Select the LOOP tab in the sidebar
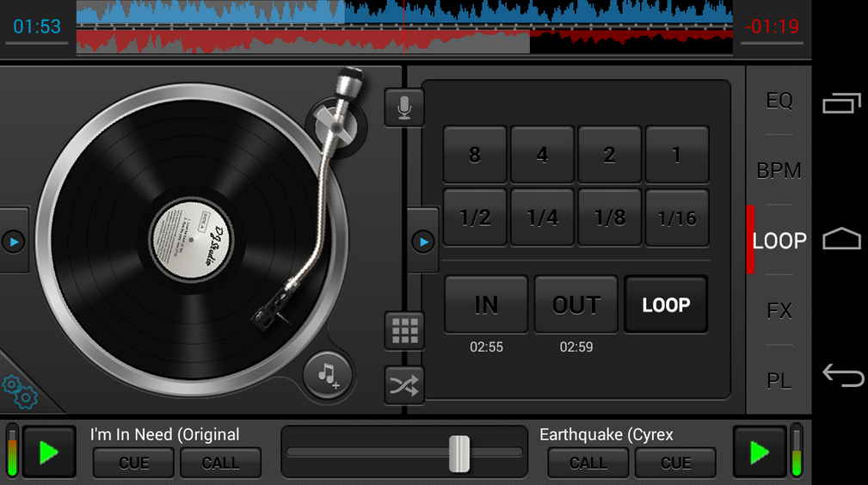Viewport: 868px width, 485px height. [x=779, y=240]
